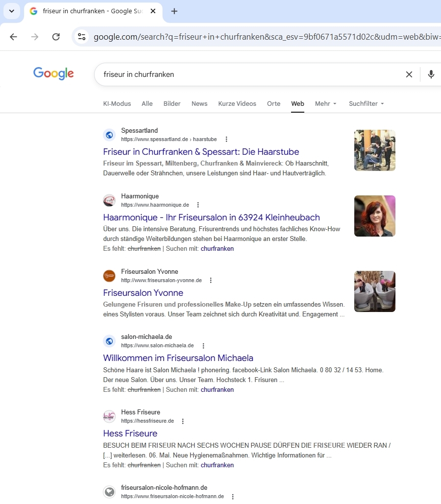Close the friseur in churfranken tab
The image size is (441, 504).
[153, 11]
